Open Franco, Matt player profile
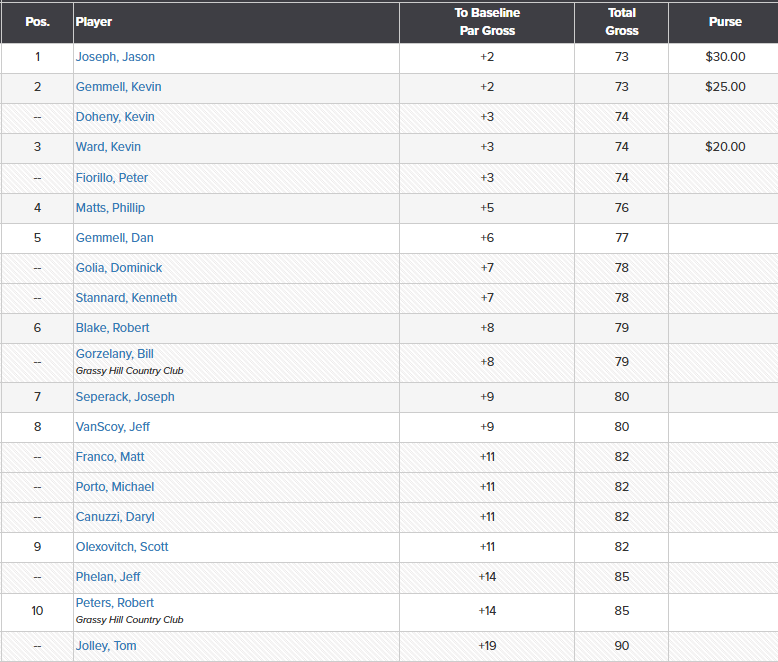This screenshot has width=778, height=662. 110,457
